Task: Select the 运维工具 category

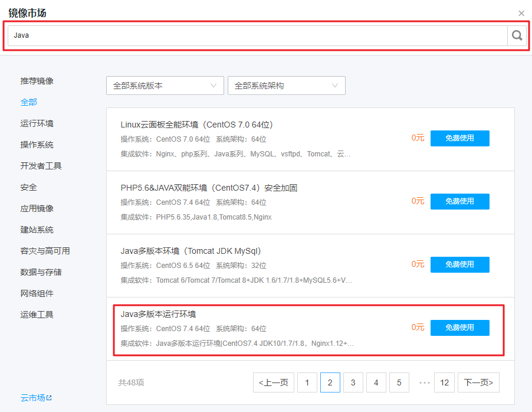Action: point(37,315)
